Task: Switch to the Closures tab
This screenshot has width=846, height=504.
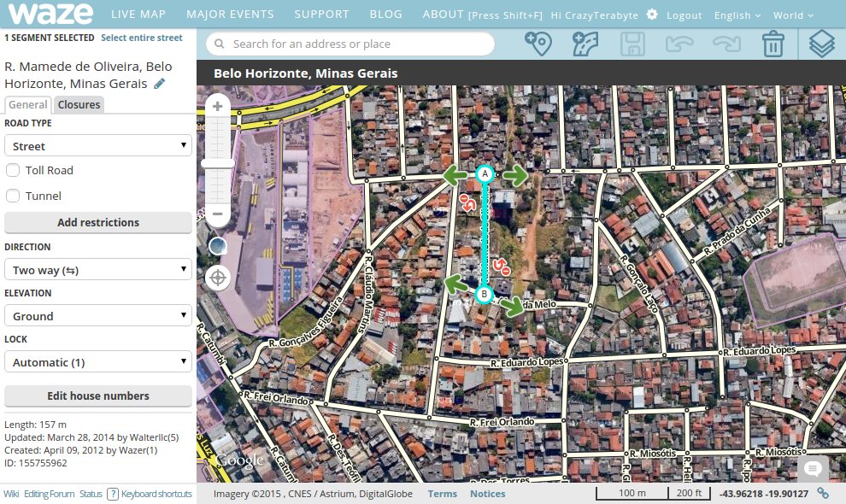Action: pos(79,104)
